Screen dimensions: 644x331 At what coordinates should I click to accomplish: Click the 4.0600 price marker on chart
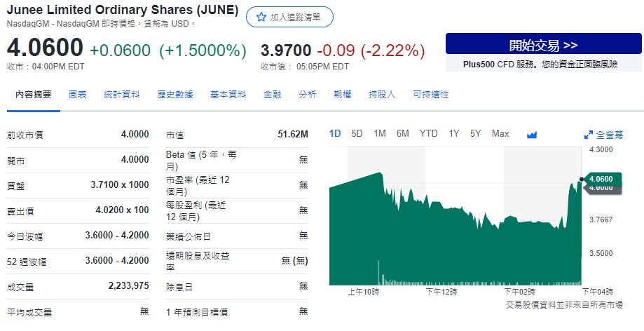[601, 179]
